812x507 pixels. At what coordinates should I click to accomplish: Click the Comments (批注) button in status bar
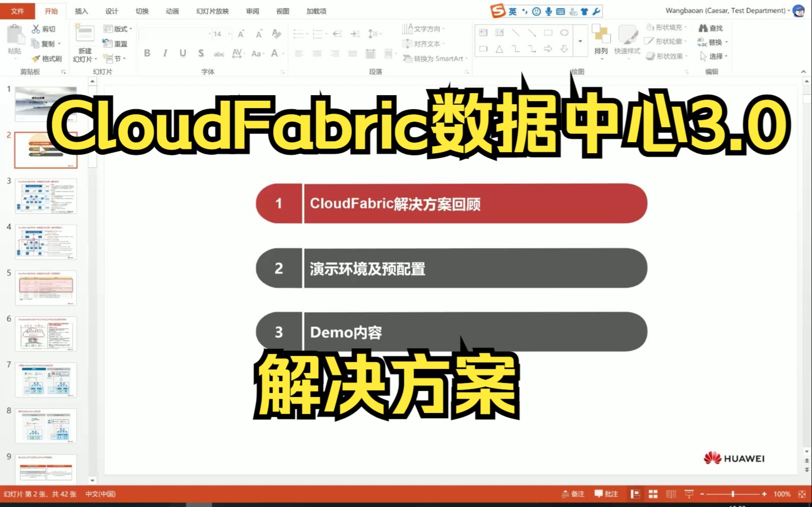[x=606, y=494]
